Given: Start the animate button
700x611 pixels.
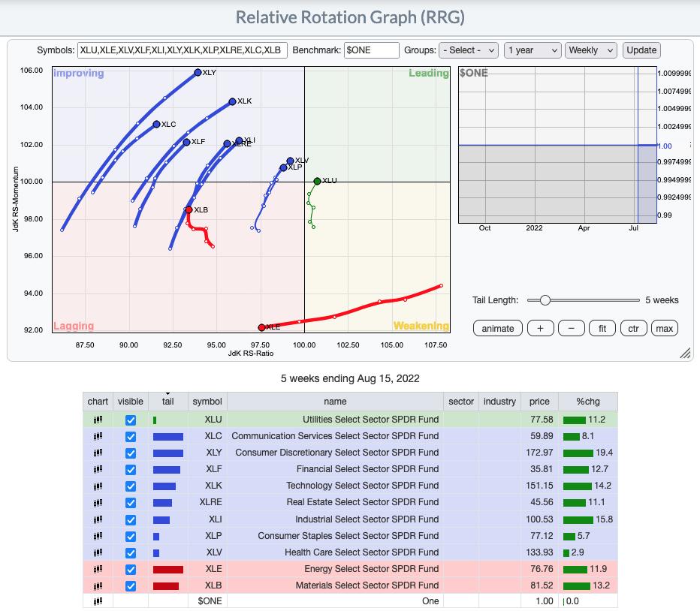Looking at the screenshot, I should [x=498, y=329].
